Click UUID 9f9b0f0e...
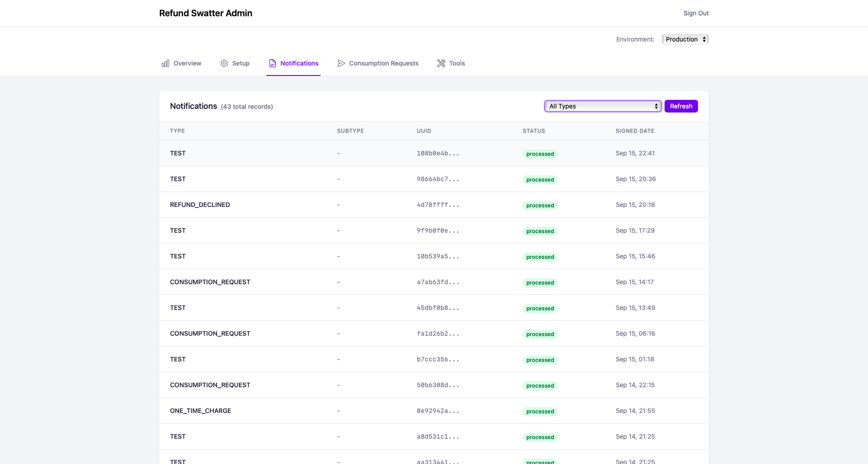868x464 pixels. pos(438,231)
